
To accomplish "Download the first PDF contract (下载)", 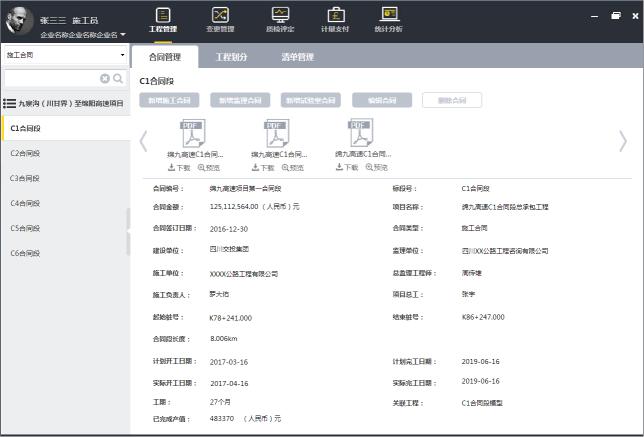I will point(179,168).
